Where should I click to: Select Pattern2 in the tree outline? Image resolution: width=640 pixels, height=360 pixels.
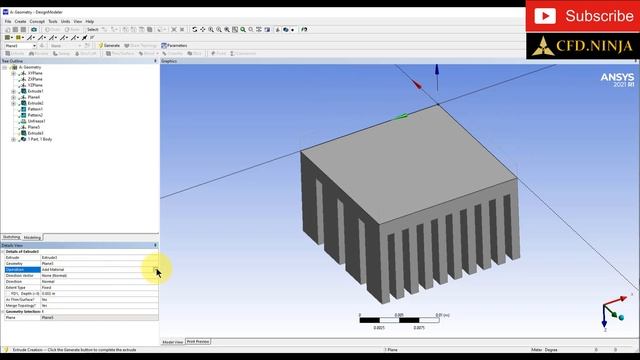point(35,115)
